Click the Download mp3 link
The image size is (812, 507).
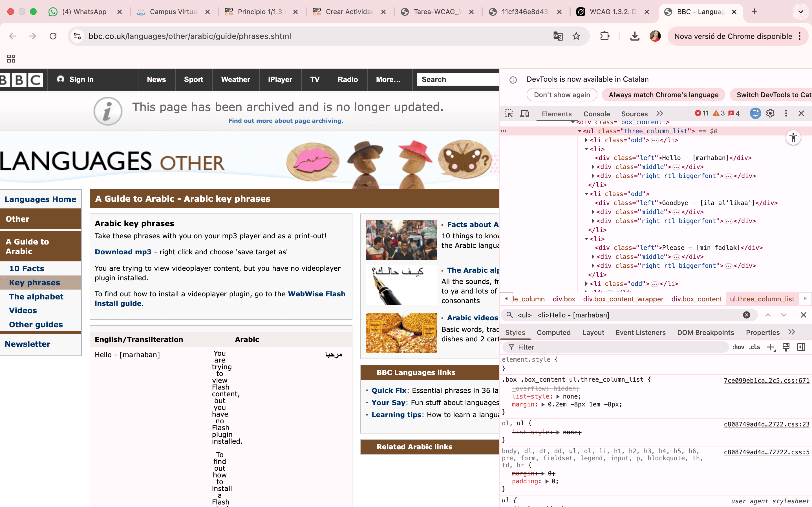pos(123,252)
